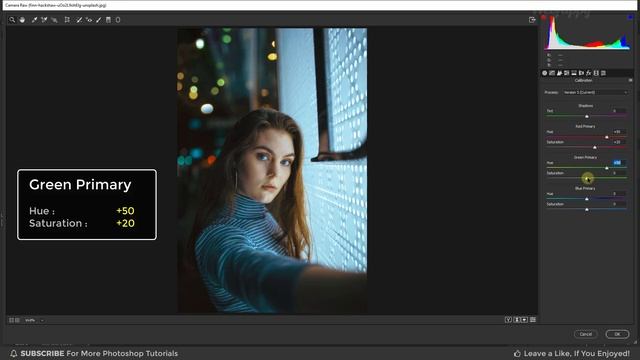Click the Red Primary Hue value field
The width and height of the screenshot is (640, 360).
click(618, 132)
